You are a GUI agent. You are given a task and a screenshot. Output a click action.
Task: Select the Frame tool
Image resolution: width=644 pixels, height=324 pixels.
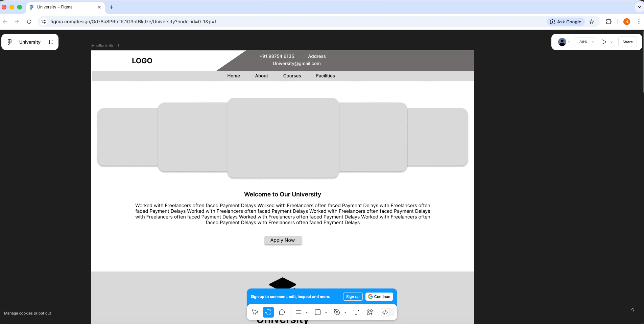click(x=298, y=312)
